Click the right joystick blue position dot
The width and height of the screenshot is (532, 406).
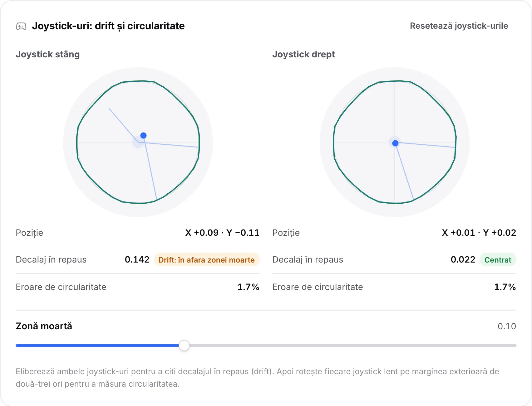[395, 143]
